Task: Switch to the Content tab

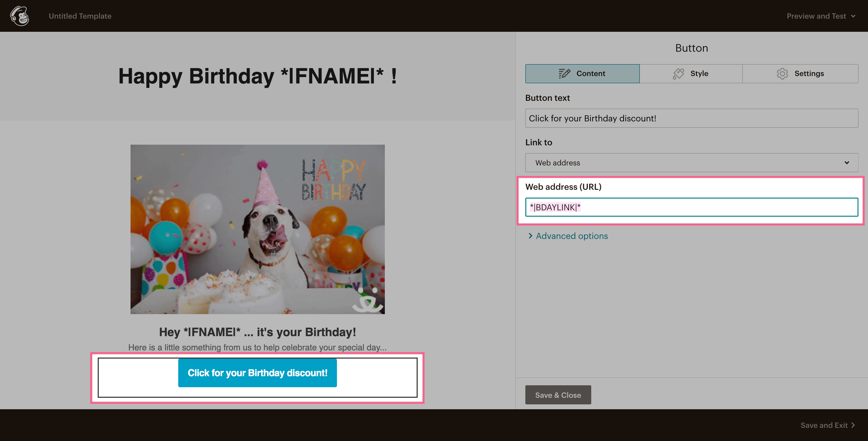Action: tap(582, 73)
